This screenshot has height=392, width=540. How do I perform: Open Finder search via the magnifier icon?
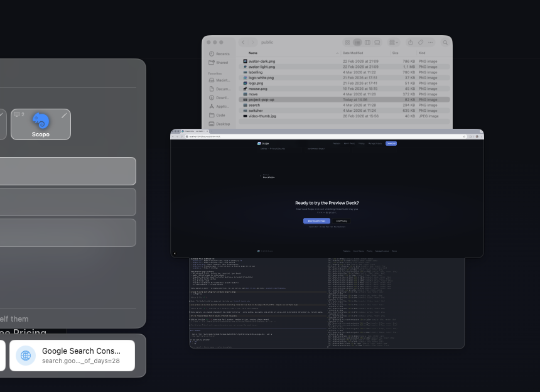(445, 42)
